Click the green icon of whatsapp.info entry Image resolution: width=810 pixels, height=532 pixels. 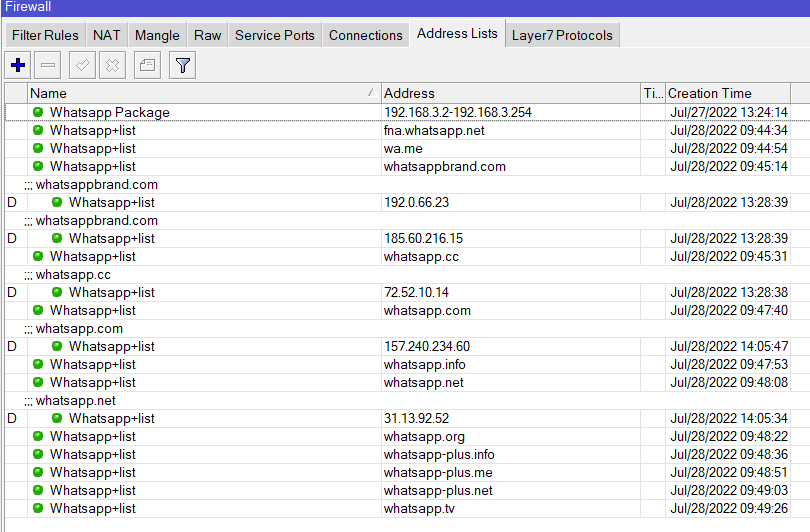(x=38, y=364)
